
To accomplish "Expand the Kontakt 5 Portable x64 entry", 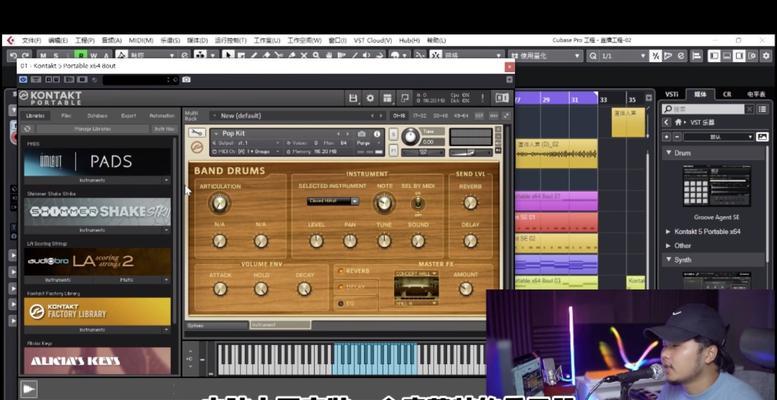I will pos(668,231).
